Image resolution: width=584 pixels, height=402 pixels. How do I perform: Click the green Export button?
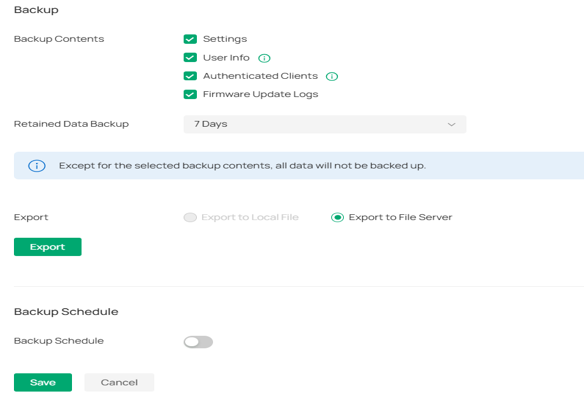point(48,247)
